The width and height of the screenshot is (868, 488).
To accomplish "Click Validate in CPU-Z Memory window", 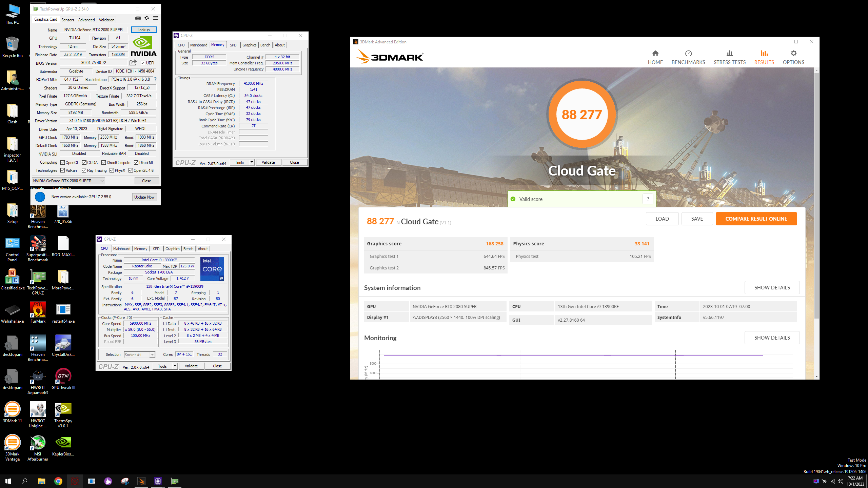I will [268, 162].
